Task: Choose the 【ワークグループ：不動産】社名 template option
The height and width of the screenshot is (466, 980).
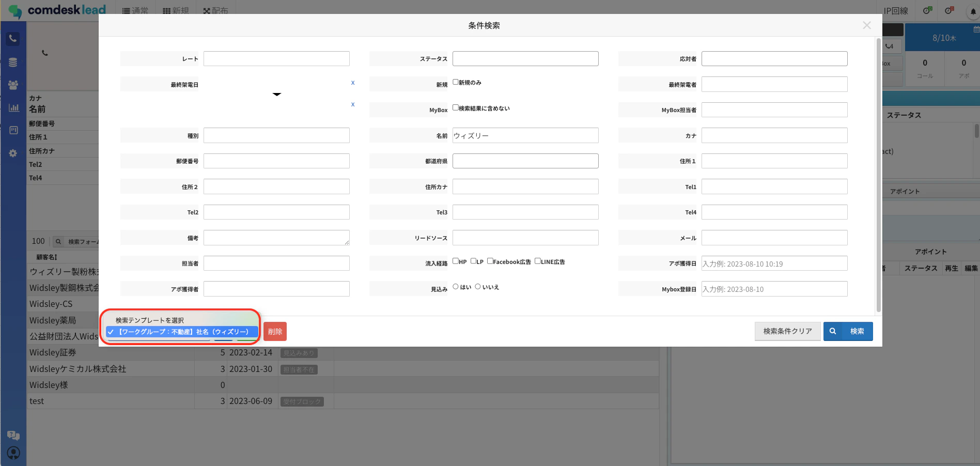Action: (182, 332)
